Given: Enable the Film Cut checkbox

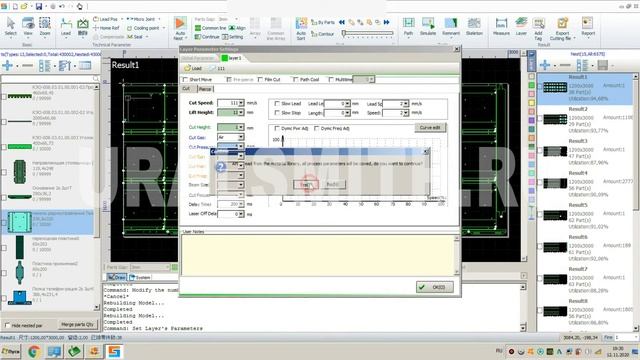Looking at the screenshot, I should 260,80.
